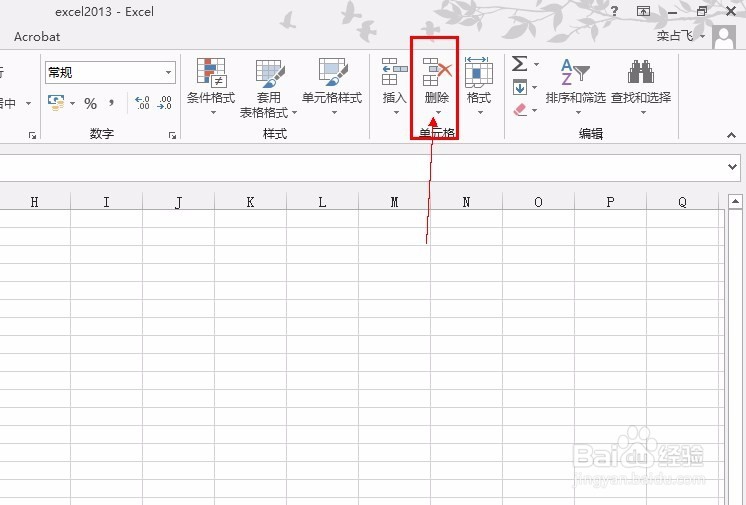Screen dimensions: 746x505
Task: Expand the Insert (插入) dropdown arrow
Action: pyautogui.click(x=396, y=113)
